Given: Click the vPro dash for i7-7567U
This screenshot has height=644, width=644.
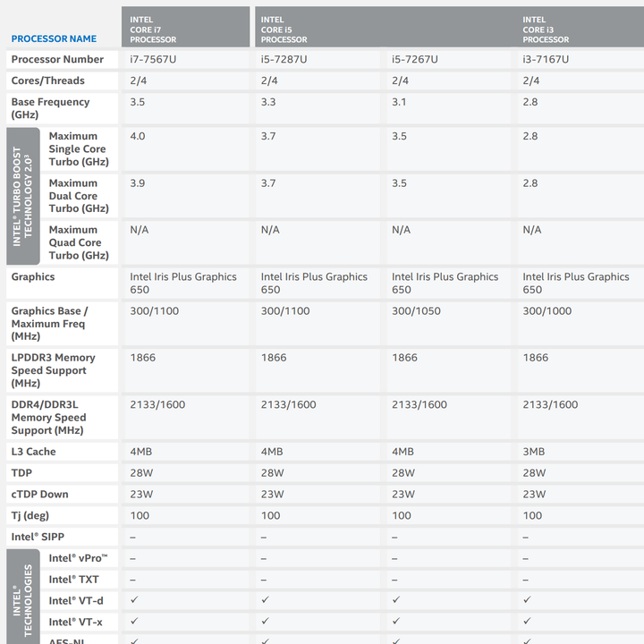Looking at the screenshot, I should tap(132, 559).
